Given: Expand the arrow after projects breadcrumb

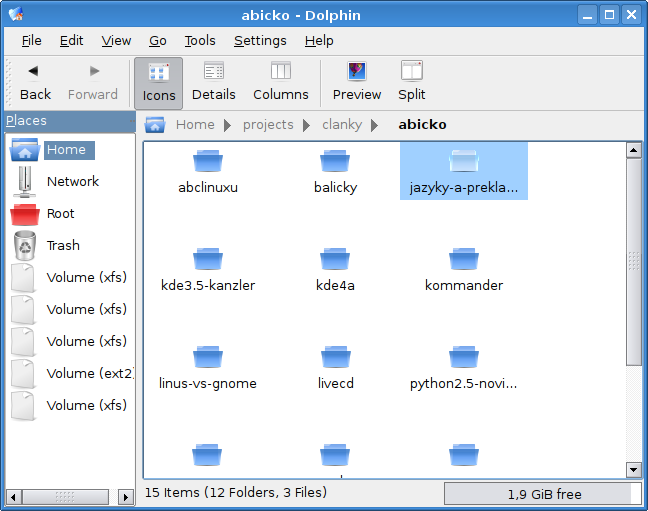Looking at the screenshot, I should click(306, 125).
